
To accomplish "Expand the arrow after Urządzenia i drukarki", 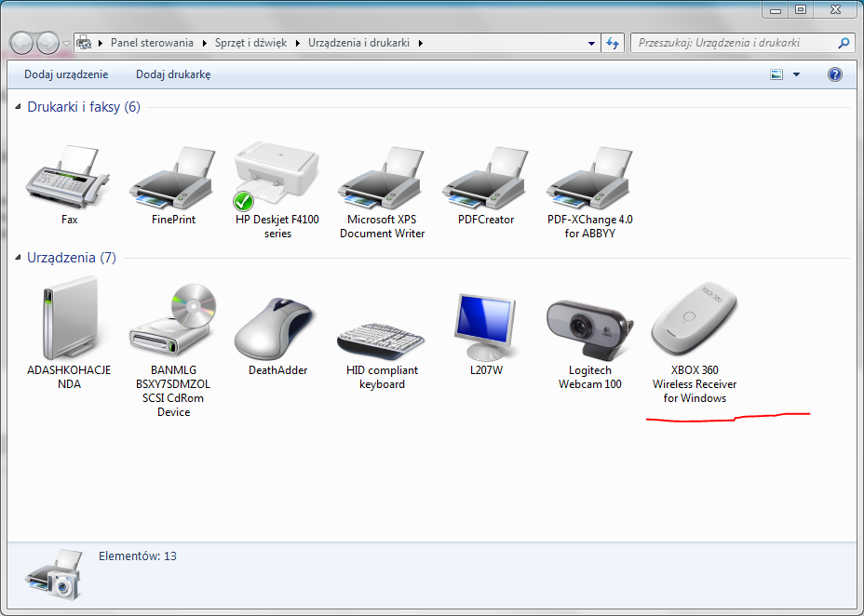I will point(421,43).
